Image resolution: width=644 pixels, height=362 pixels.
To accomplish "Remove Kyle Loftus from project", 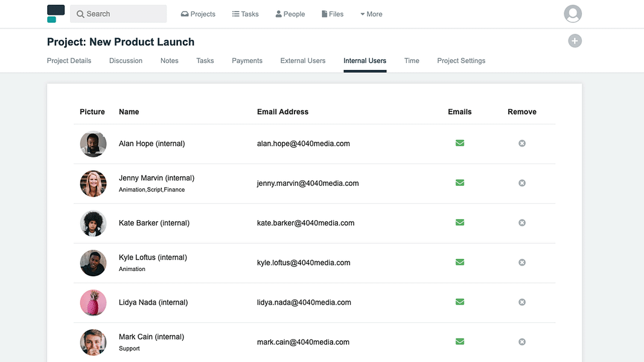I will click(x=521, y=262).
